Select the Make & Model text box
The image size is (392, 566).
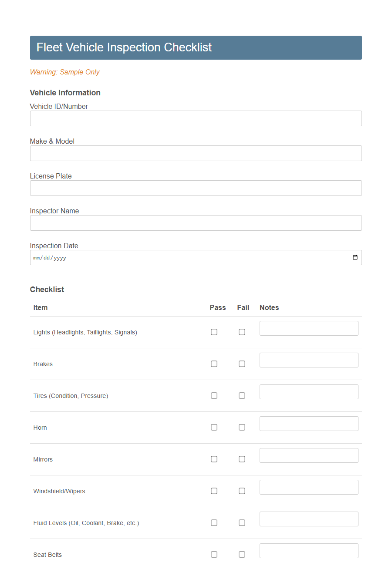[x=196, y=153]
